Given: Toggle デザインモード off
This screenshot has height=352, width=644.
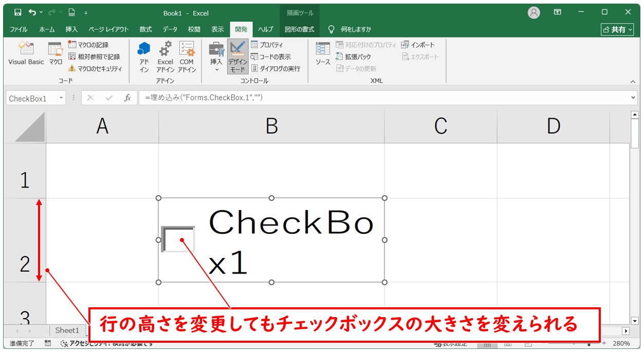Looking at the screenshot, I should (237, 57).
